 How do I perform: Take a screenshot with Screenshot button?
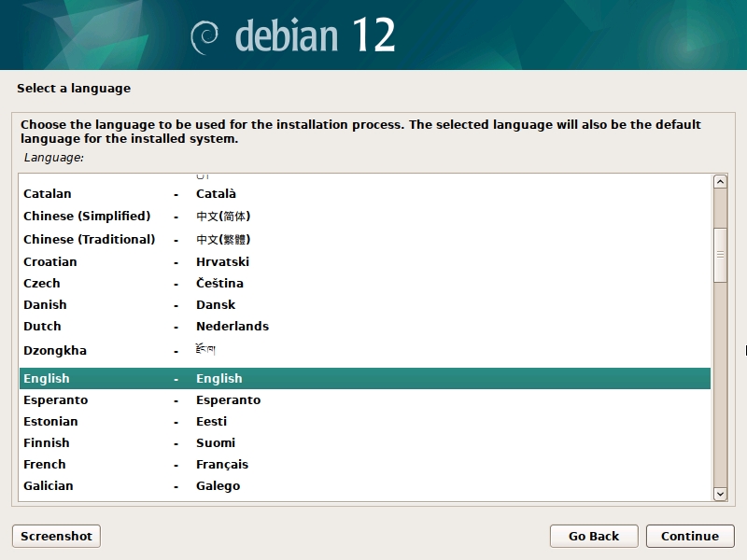tap(56, 536)
